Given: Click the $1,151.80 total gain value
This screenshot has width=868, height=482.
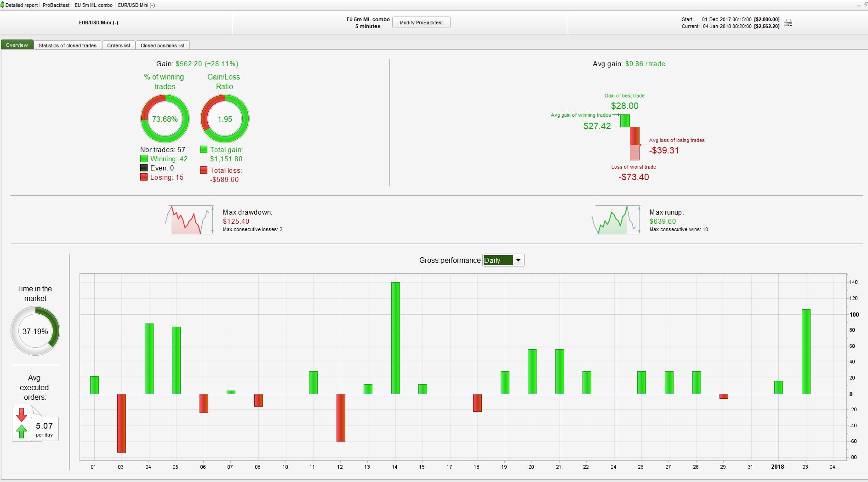Looking at the screenshot, I should (226, 159).
